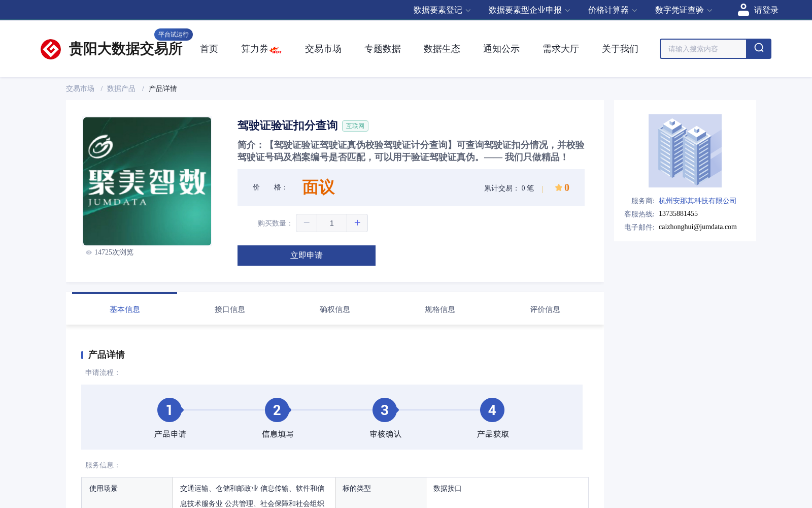This screenshot has height=508, width=812.
Task: Click the 交易市场 breadcrumb link
Action: 80,88
